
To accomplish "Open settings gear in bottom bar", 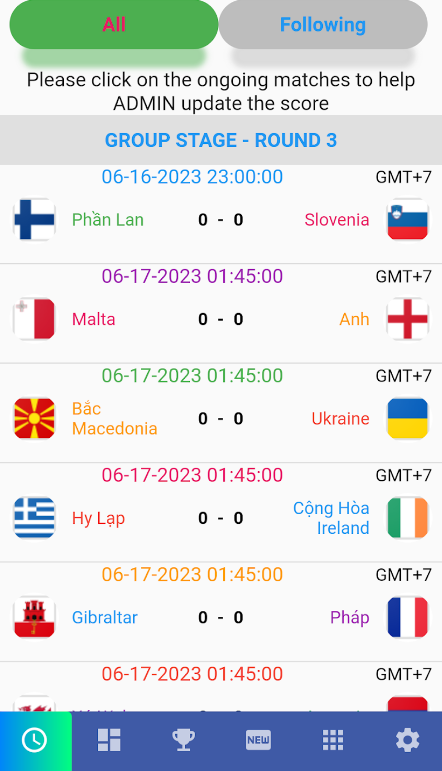I will tap(408, 740).
